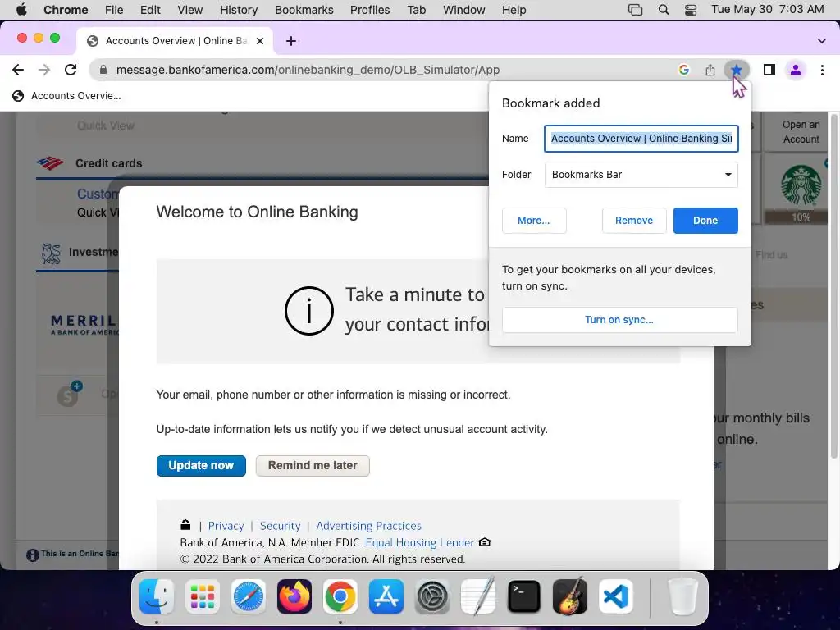This screenshot has height=630, width=840.
Task: Open Launchpad from the Dock
Action: pyautogui.click(x=203, y=596)
